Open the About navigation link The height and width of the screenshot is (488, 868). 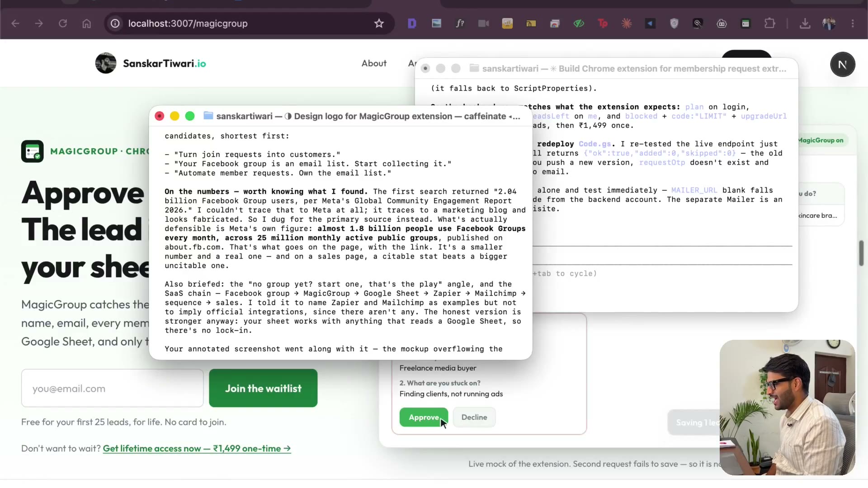point(374,63)
